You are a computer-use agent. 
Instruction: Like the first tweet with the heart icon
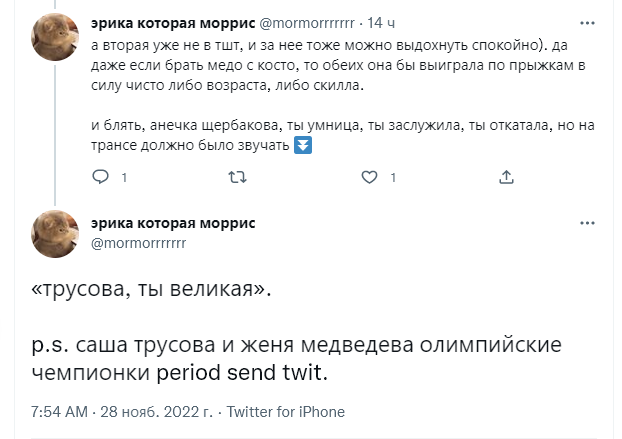coord(370,178)
